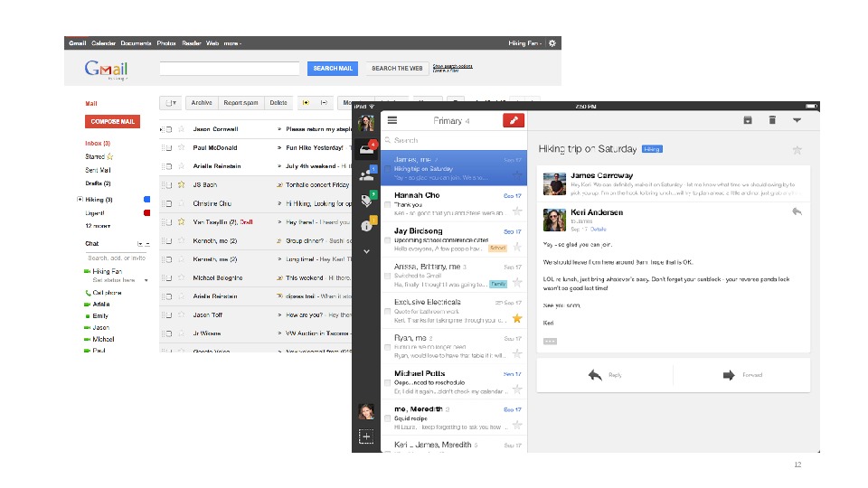This screenshot has height=488, width=868.
Task: Select the Primary inbox tray icon
Action: point(366,149)
